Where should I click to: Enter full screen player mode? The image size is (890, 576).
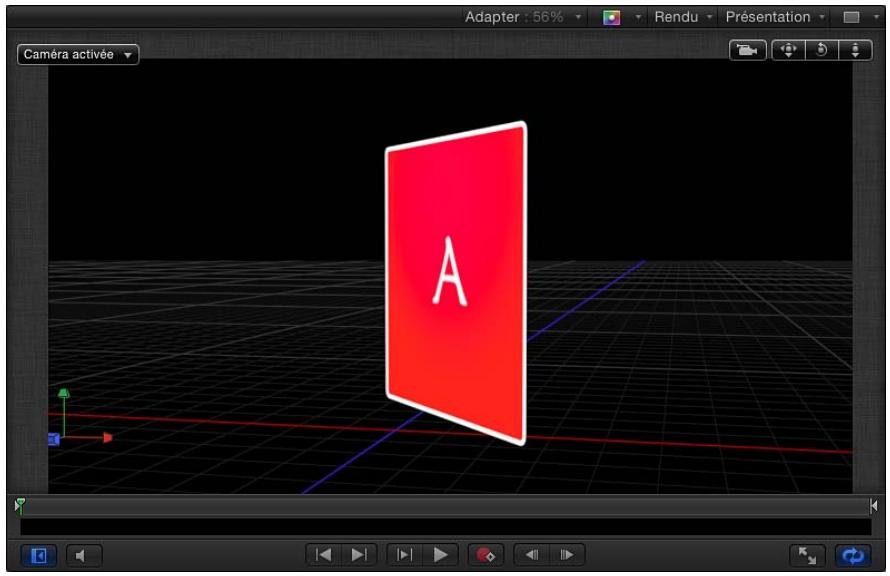(x=807, y=556)
